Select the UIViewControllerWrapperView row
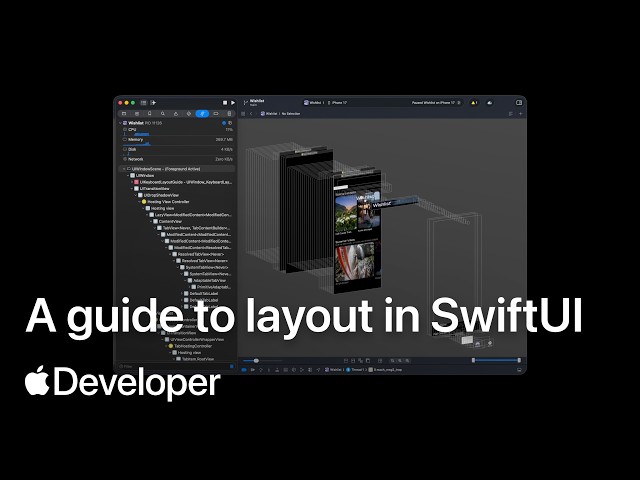640x480 pixels. [x=194, y=339]
